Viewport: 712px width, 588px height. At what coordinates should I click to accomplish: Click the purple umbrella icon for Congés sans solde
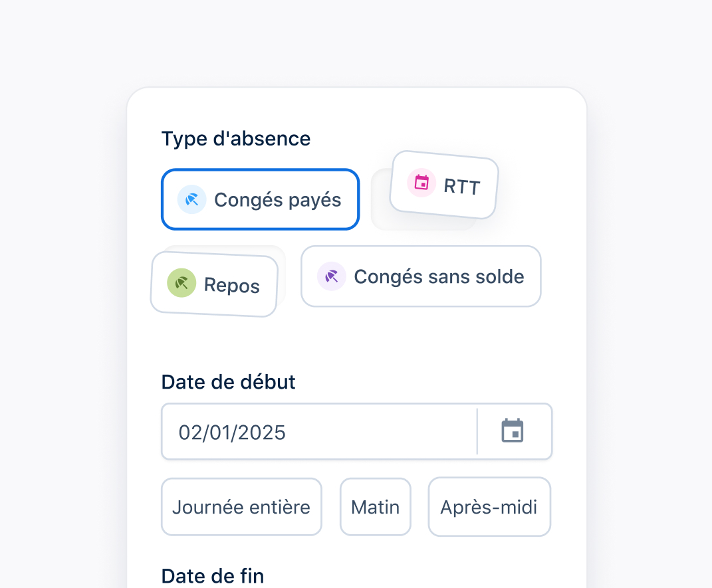(x=332, y=276)
